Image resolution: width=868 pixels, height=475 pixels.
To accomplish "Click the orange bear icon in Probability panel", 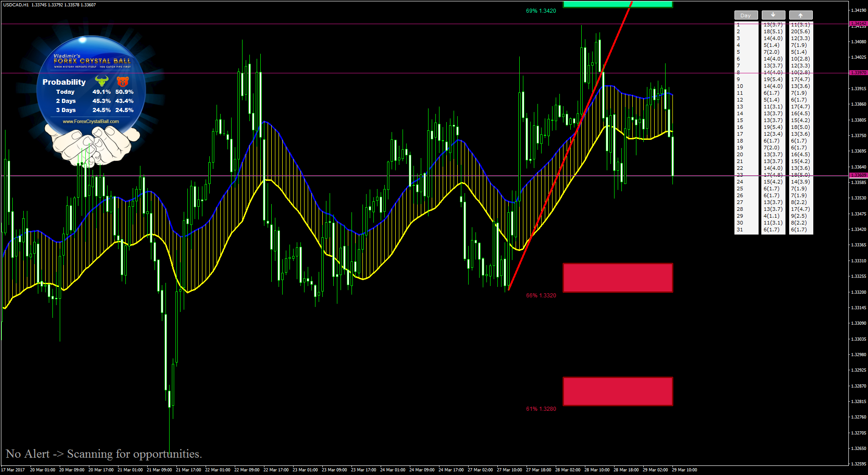I will tap(123, 82).
